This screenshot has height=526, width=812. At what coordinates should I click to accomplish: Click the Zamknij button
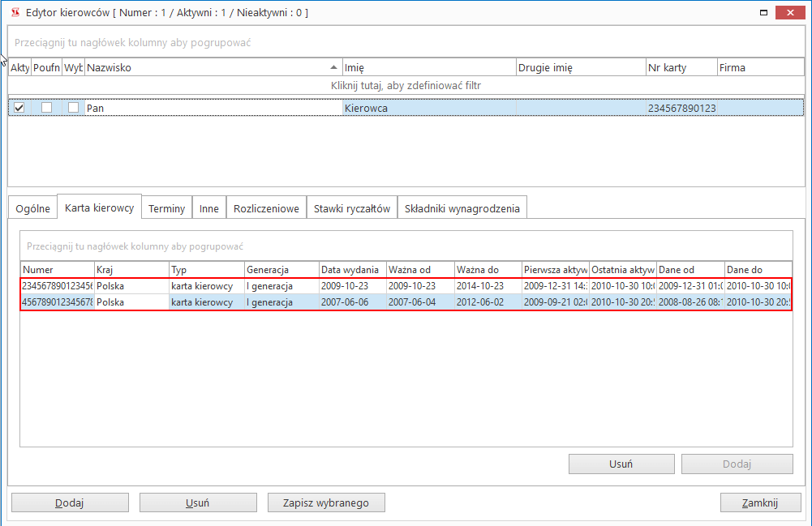760,502
